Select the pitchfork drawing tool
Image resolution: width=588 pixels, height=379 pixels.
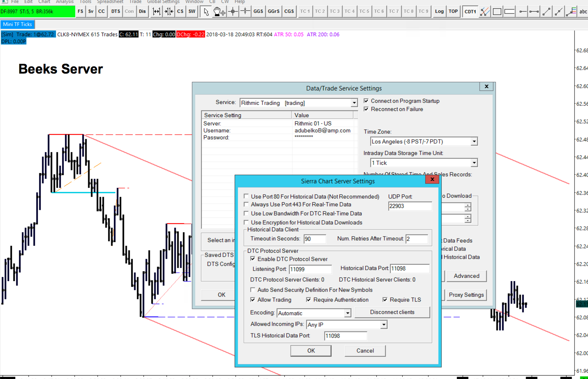click(x=485, y=12)
